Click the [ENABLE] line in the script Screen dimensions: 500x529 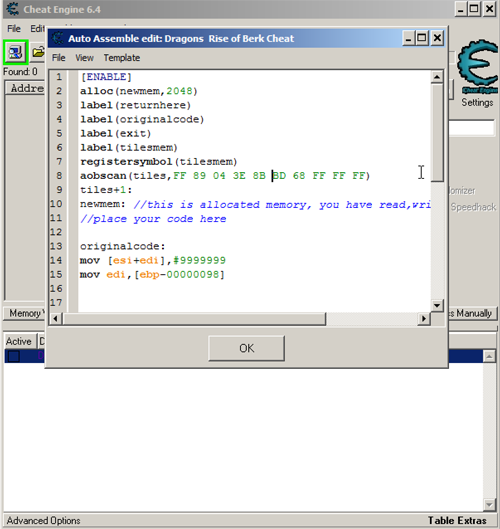click(x=106, y=77)
